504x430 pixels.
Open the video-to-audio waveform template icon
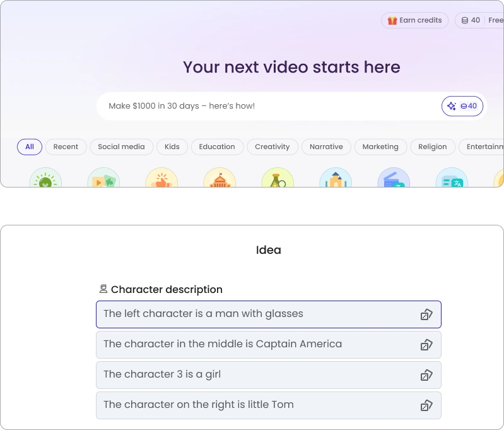tap(103, 177)
